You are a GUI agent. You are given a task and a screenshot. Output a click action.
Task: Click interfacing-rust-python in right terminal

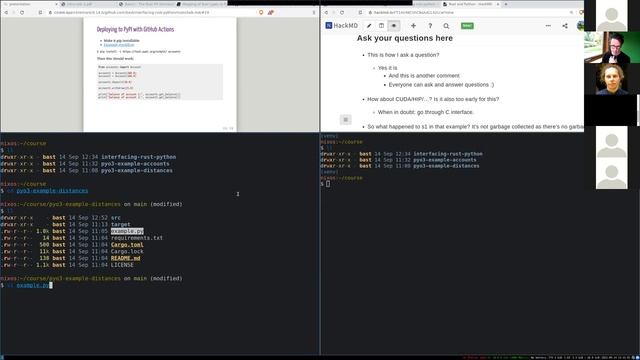click(448, 154)
